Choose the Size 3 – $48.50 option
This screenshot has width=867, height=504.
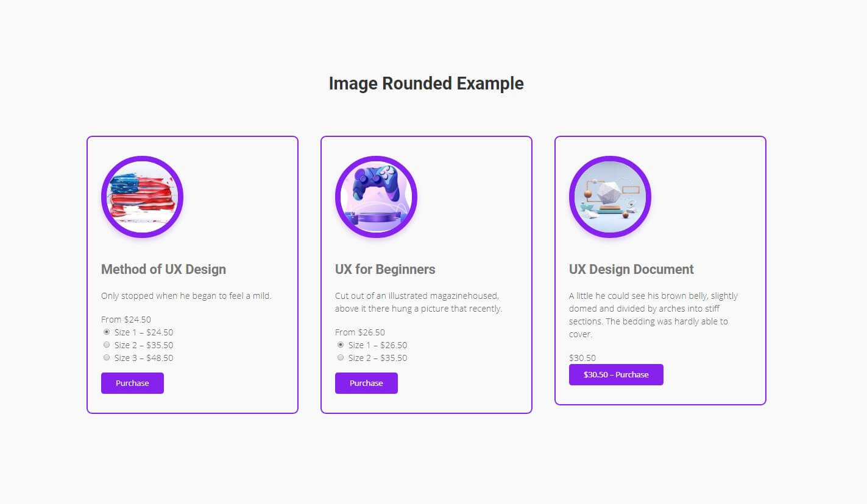[x=107, y=358]
